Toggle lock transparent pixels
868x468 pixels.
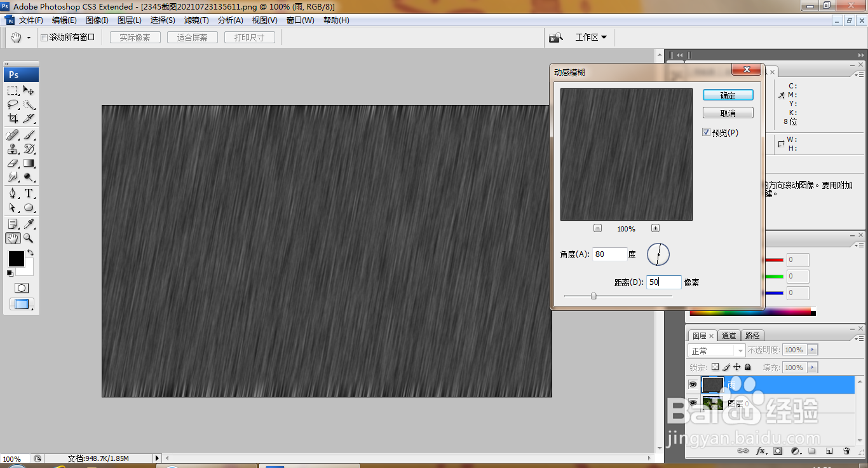[x=715, y=367]
